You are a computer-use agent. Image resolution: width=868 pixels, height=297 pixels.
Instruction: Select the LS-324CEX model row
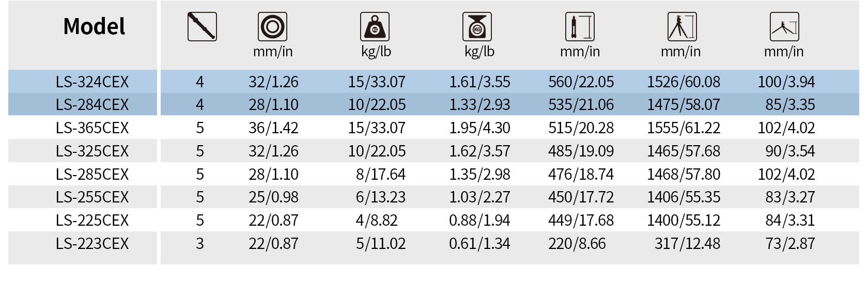pos(92,82)
